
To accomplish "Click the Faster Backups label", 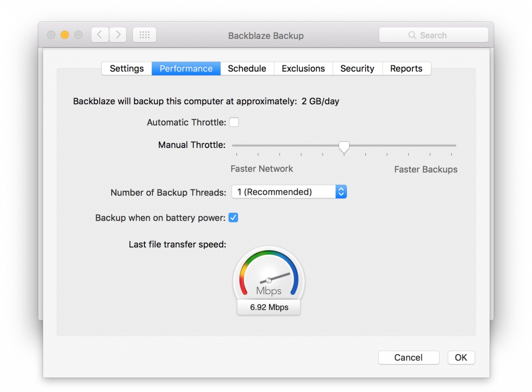I will pos(425,169).
